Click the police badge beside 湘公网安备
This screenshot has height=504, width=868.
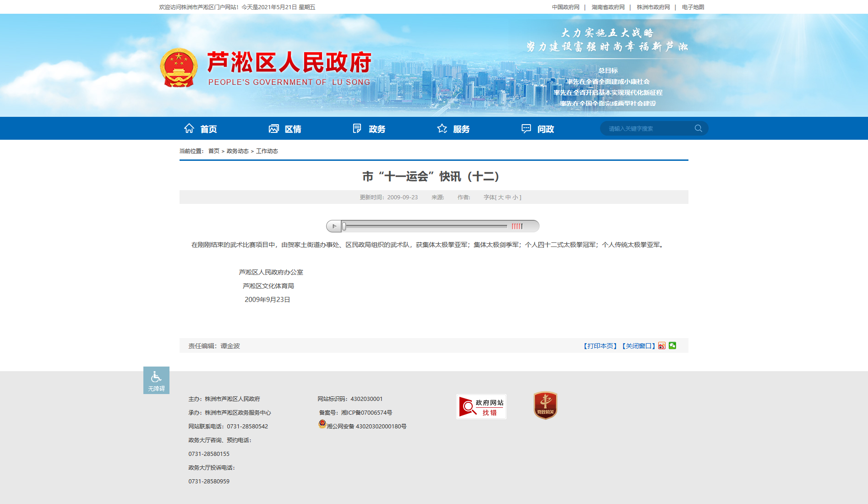(322, 424)
